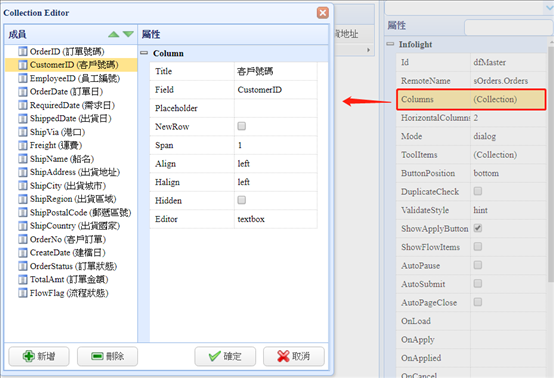This screenshot has width=554, height=378.
Task: Edit the RemoteName value sOrders.Orders
Action: pos(508,81)
